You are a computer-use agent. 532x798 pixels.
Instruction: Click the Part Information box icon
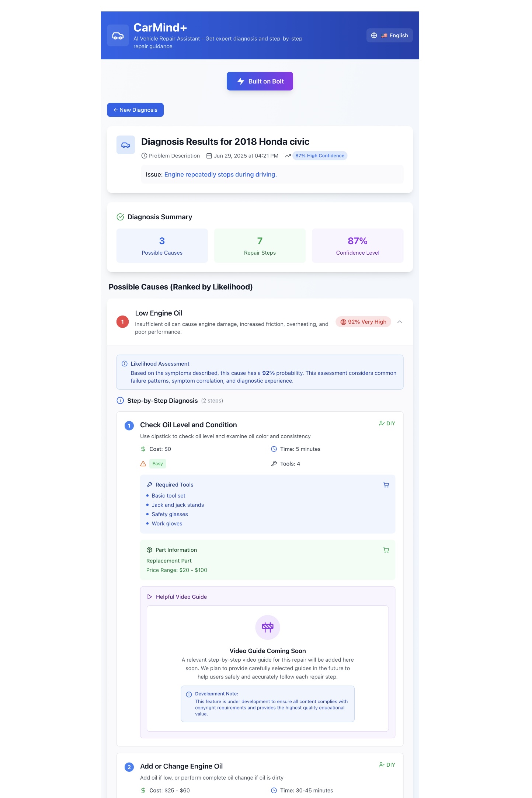pyautogui.click(x=149, y=550)
